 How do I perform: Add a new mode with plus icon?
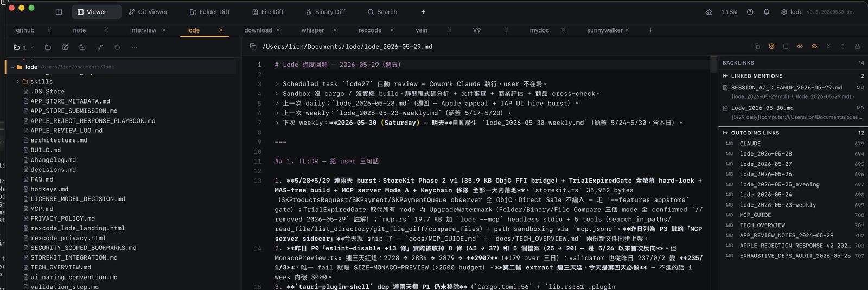click(423, 12)
